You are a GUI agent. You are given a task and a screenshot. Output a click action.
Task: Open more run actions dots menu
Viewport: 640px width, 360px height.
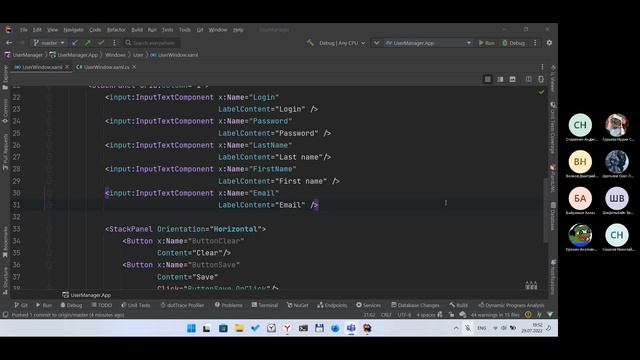point(535,43)
